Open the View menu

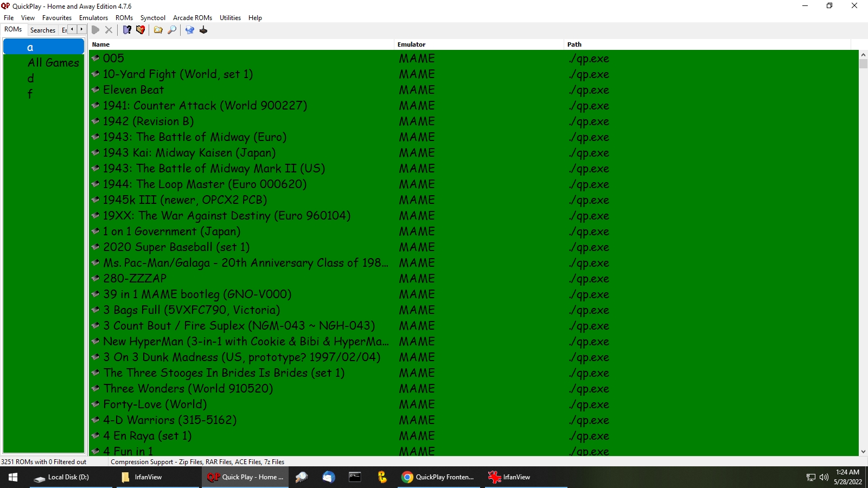(28, 18)
